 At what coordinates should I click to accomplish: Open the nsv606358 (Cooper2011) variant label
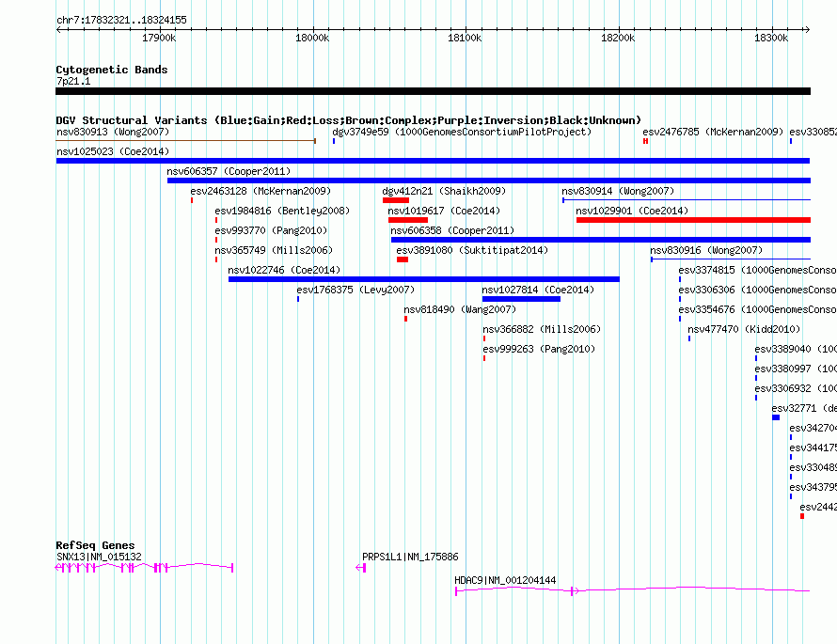452,230
